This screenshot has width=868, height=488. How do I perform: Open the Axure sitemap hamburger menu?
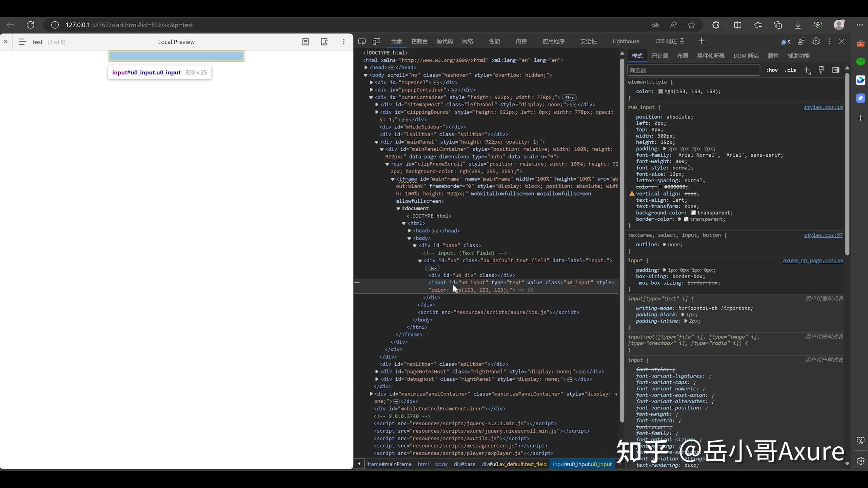(x=22, y=42)
